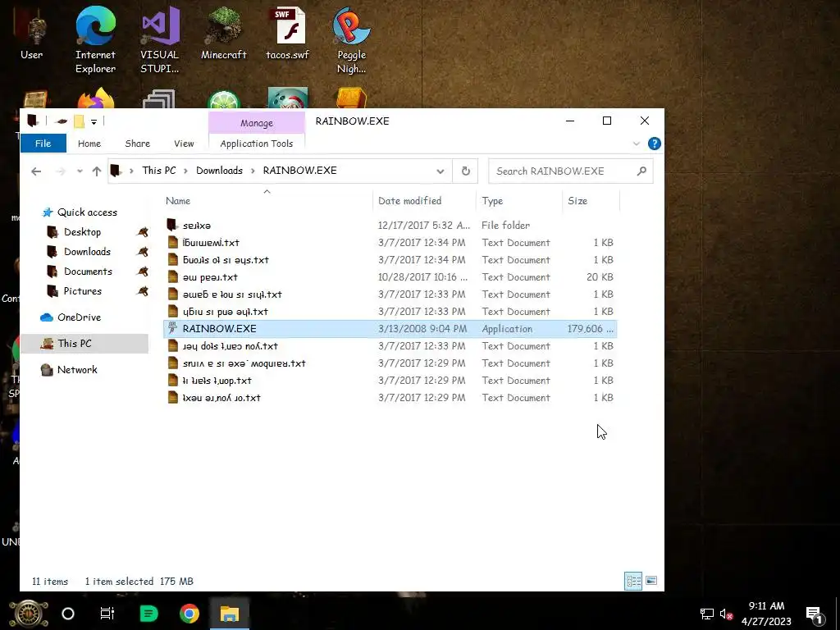Open address bar history dropdown
840x630 pixels.
tap(440, 171)
